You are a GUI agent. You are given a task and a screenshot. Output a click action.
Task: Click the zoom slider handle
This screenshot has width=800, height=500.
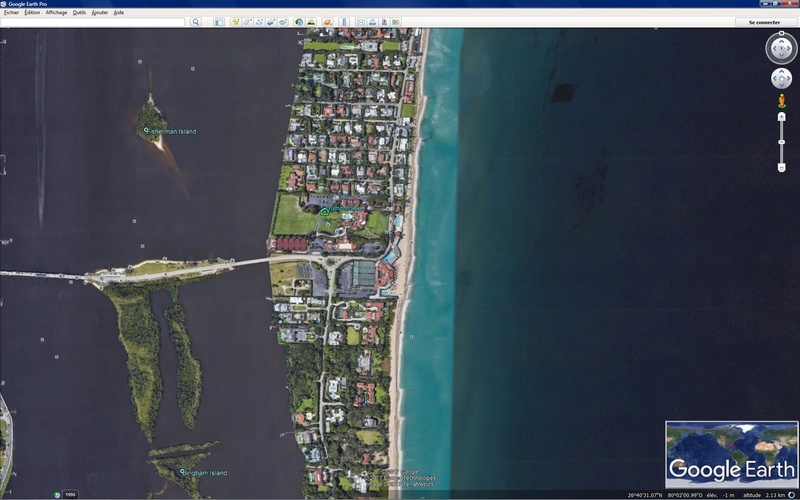781,142
